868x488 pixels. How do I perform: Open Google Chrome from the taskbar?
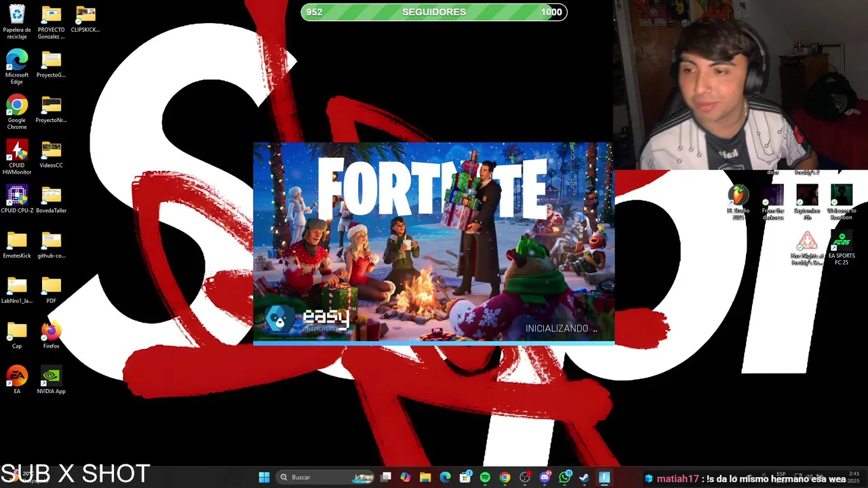coord(505,477)
